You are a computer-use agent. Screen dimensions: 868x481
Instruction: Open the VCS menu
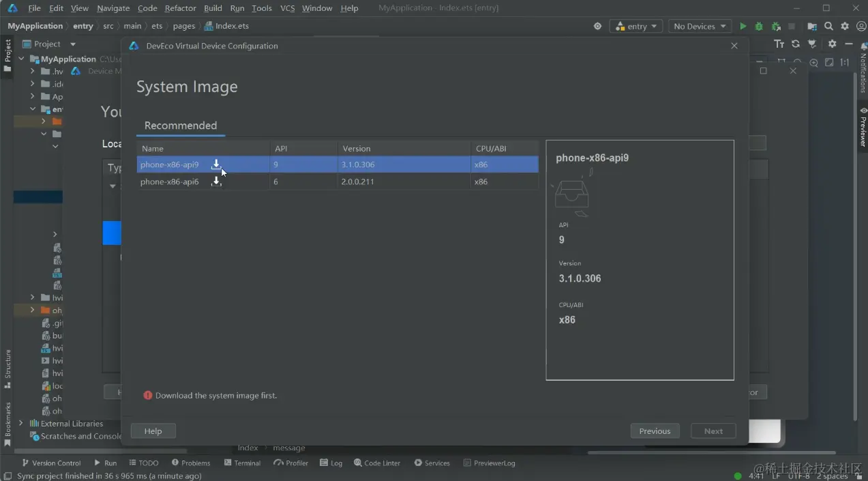pos(287,8)
